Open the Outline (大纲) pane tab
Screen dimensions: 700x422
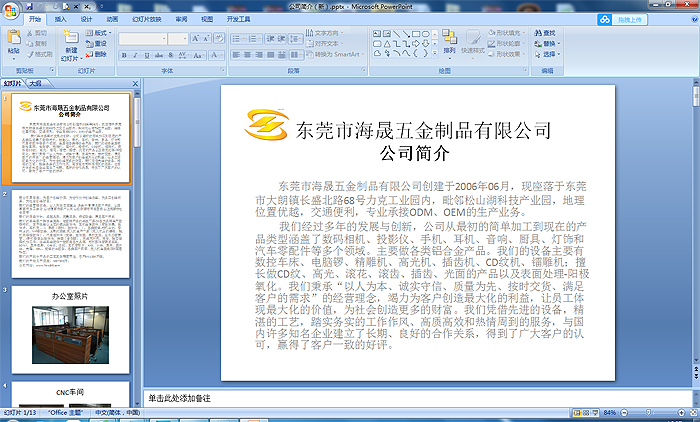tap(35, 83)
